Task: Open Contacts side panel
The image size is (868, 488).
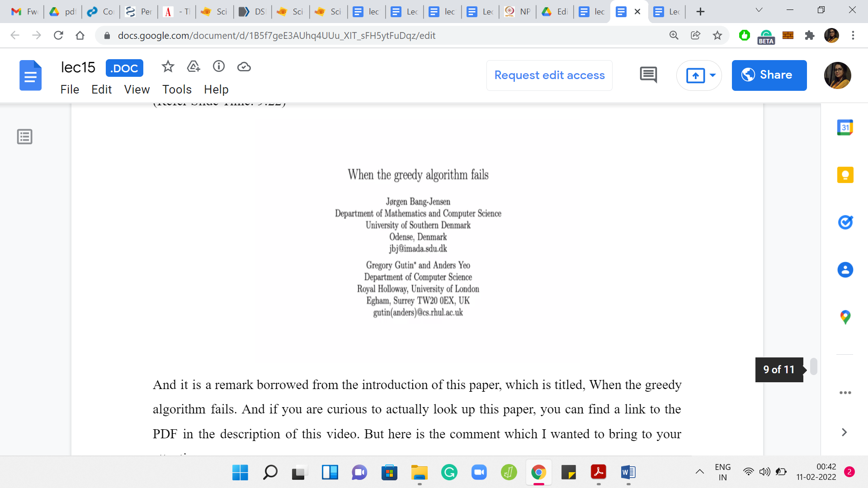Action: point(845,270)
